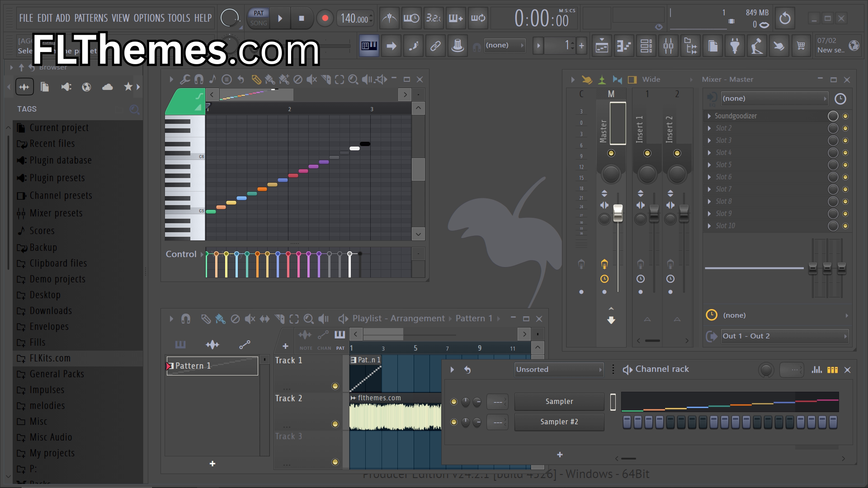Open the EDIT menu

pos(45,18)
